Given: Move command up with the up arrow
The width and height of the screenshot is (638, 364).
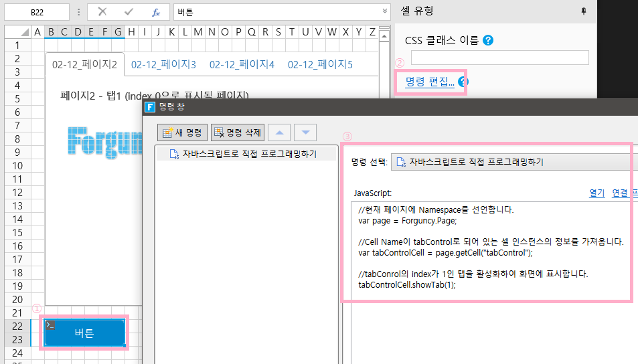Looking at the screenshot, I should 279,132.
